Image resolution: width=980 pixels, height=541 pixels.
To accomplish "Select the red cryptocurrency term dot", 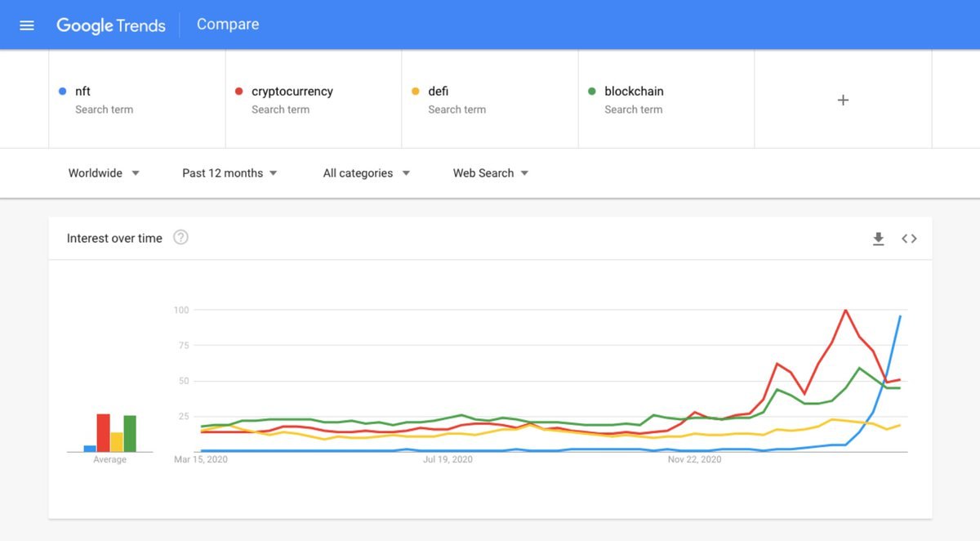I will pyautogui.click(x=239, y=92).
